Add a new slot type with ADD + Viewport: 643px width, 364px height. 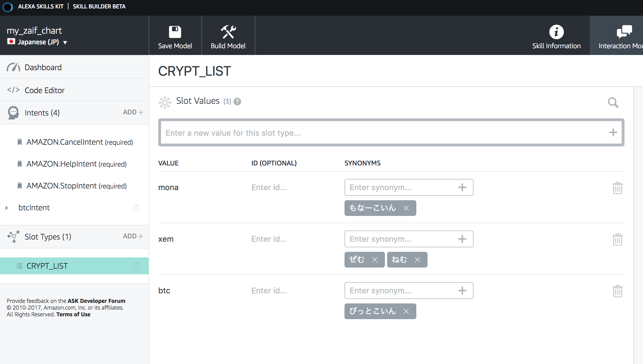[x=133, y=236]
